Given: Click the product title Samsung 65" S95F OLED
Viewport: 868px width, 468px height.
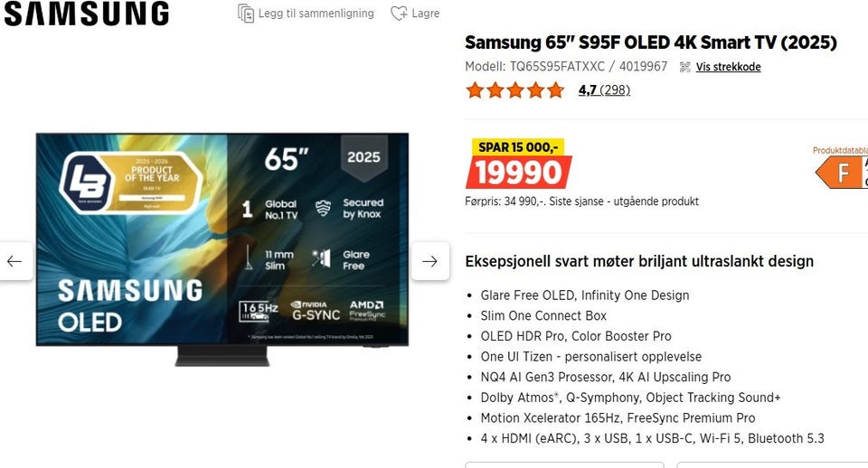Looking at the screenshot, I should (650, 42).
